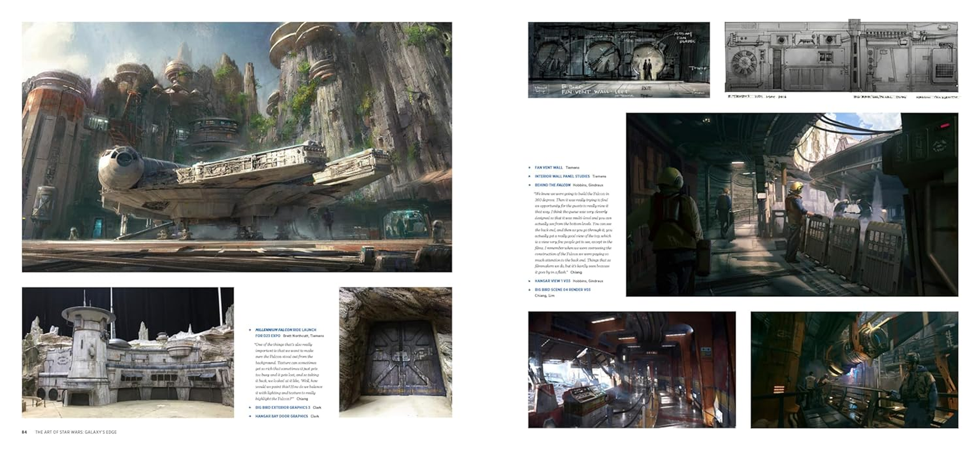Select the large Millennium Falcon concept painting
The image size is (980, 450).
click(237, 147)
